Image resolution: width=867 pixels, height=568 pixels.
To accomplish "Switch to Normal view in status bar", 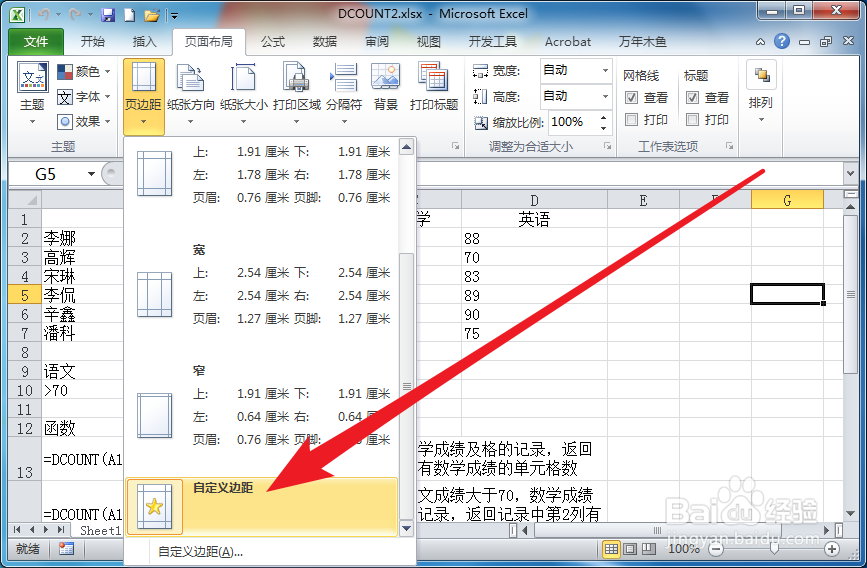I will pyautogui.click(x=611, y=549).
